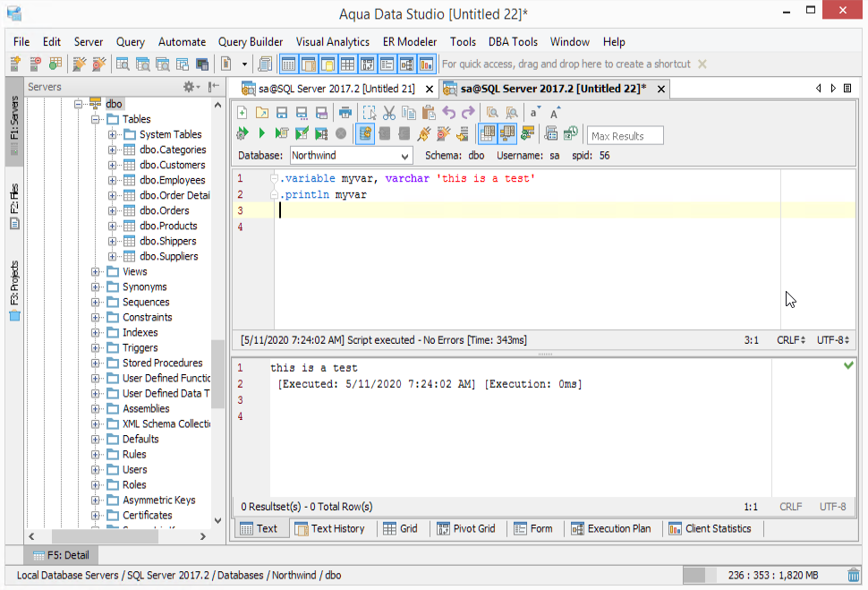868x590 pixels.
Task: Open the Execution Plan results tab
Action: tap(610, 529)
